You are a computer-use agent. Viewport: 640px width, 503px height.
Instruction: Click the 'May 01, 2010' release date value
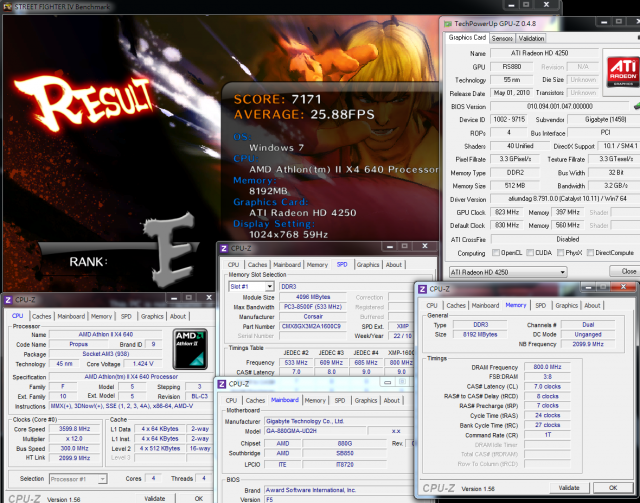511,93
